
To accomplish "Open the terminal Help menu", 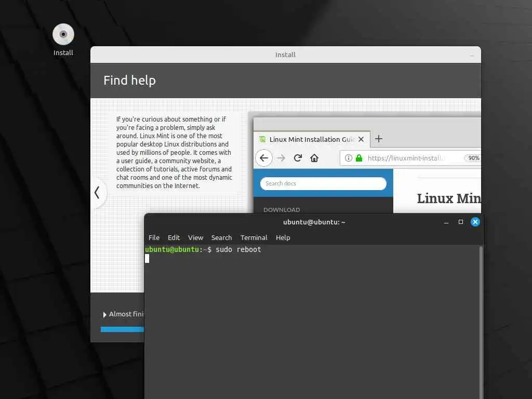I will [x=283, y=237].
